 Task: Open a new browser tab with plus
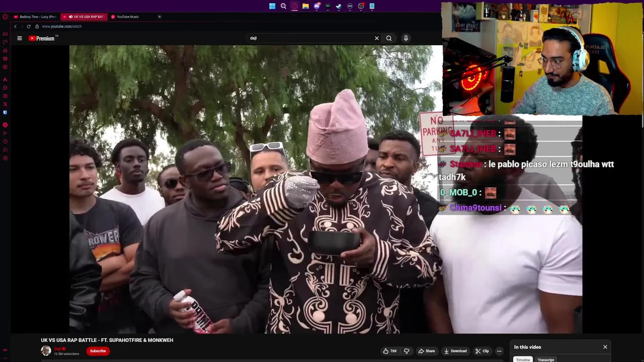pyautogui.click(x=159, y=17)
